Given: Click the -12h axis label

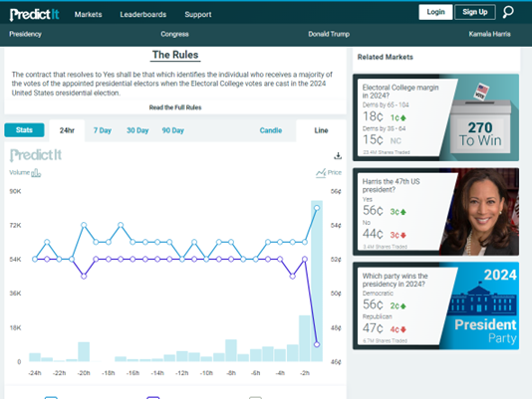Looking at the screenshot, I should tap(182, 373).
